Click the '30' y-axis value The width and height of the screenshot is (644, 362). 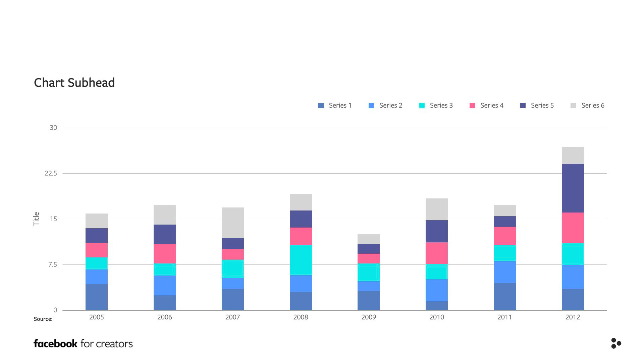coord(53,128)
